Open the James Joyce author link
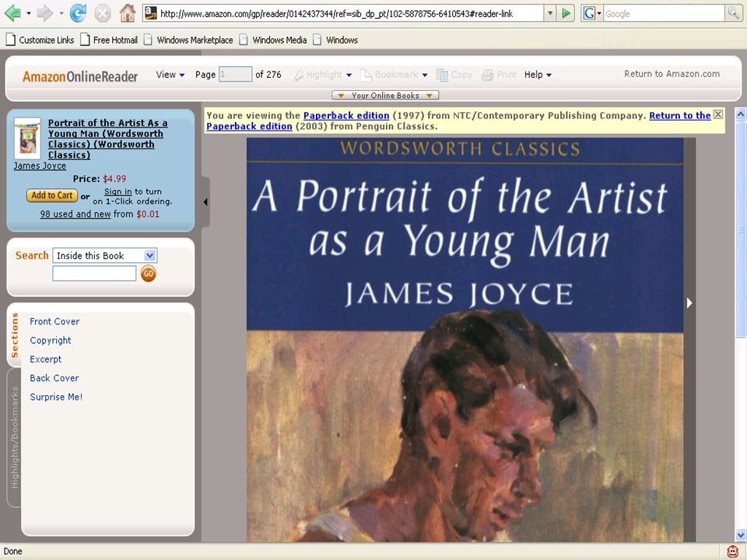This screenshot has height=560, width=747. pos(40,166)
